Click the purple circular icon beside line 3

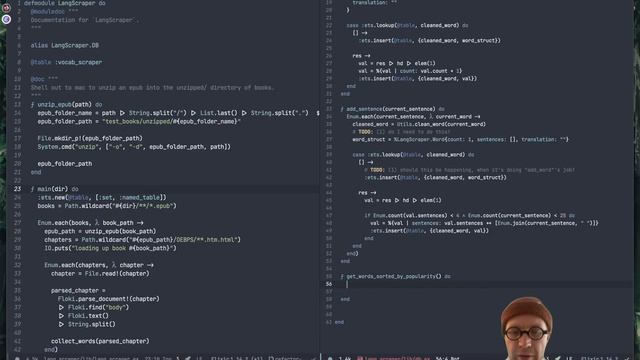tap(6, 19)
